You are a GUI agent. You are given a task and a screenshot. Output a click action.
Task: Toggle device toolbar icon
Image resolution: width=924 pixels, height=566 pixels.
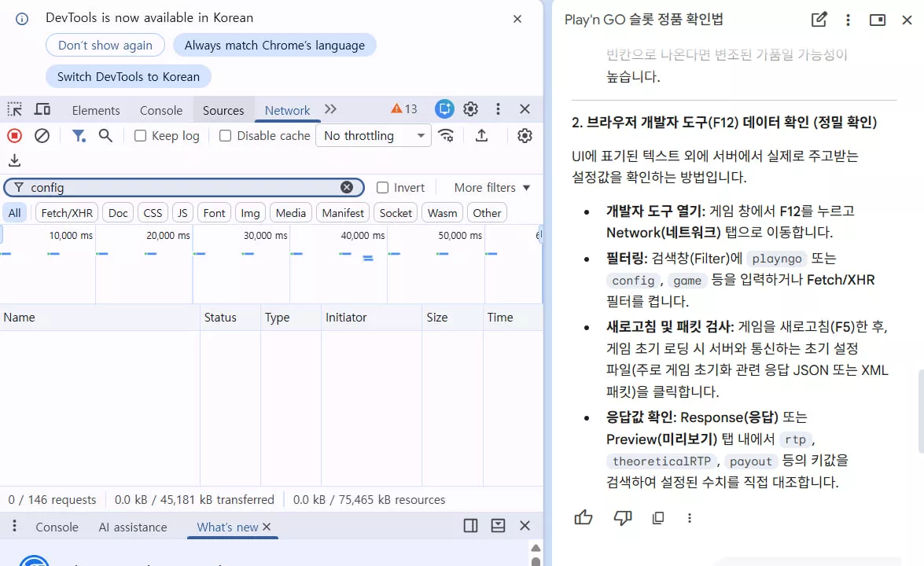(42, 109)
